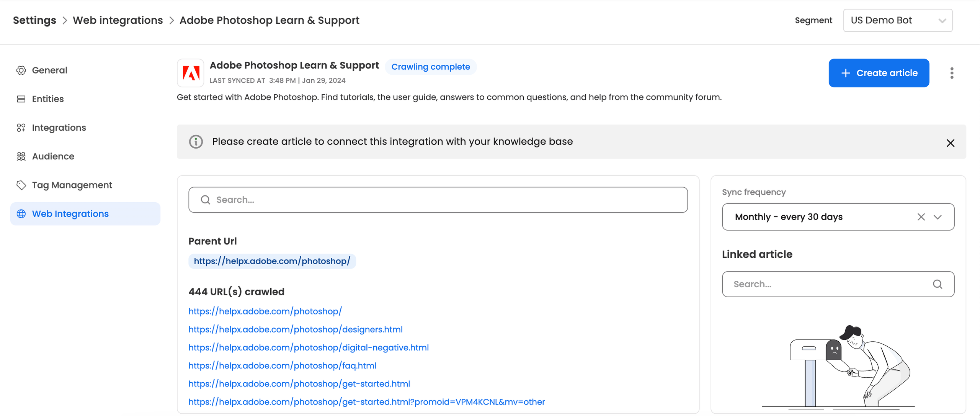Open Entities in the sidebar

pos(47,99)
